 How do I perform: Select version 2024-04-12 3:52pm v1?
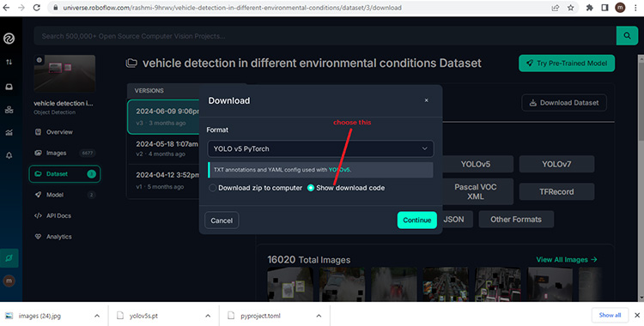pyautogui.click(x=164, y=180)
